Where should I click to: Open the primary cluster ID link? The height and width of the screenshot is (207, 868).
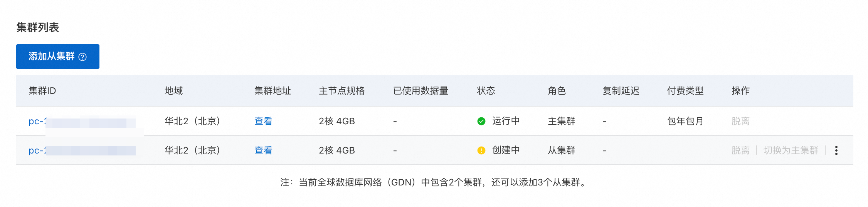[37, 121]
